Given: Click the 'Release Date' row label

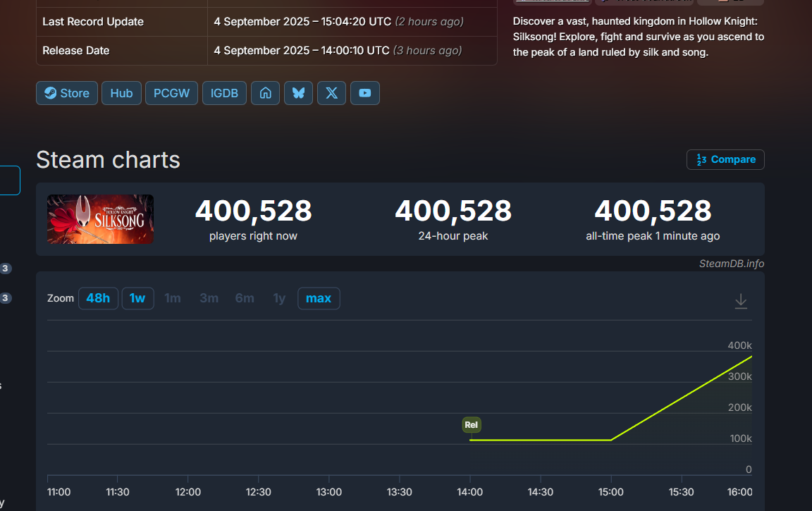Looking at the screenshot, I should [76, 51].
